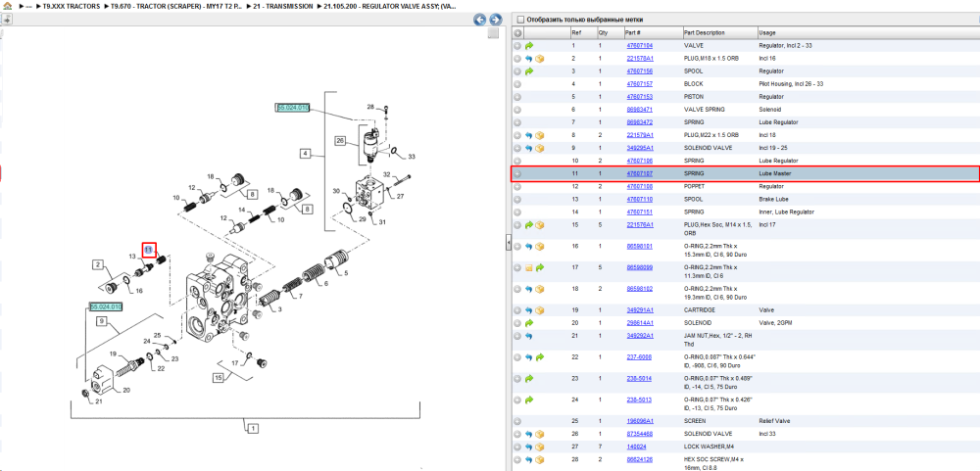This screenshot has height=471, width=980.
Task: Go to the home icon in breadcrumb
Action: click(8, 6)
